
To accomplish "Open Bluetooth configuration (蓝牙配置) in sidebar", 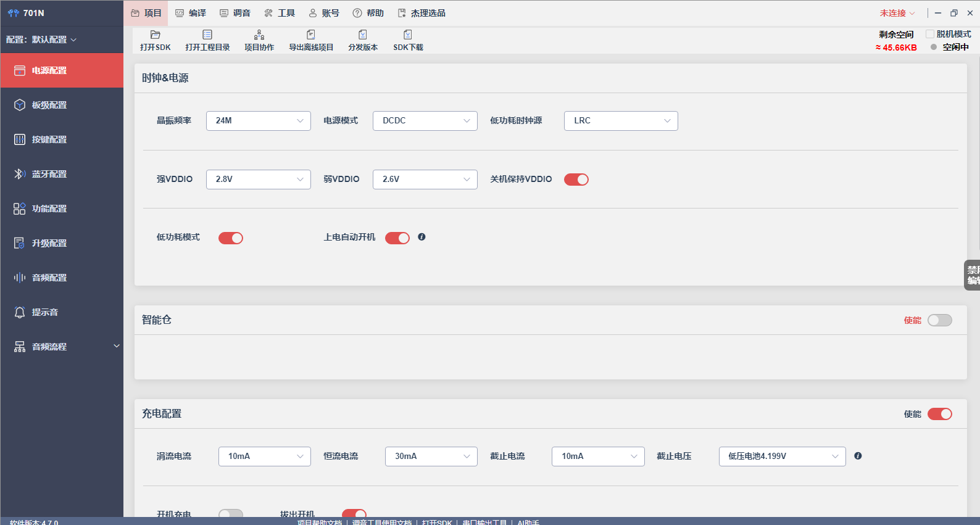I will (x=62, y=174).
